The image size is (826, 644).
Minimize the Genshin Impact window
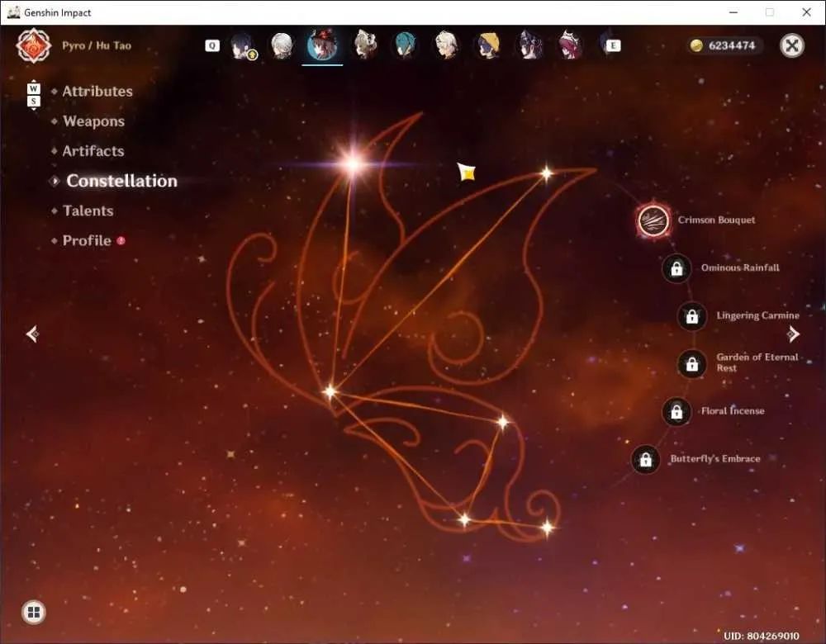click(733, 12)
